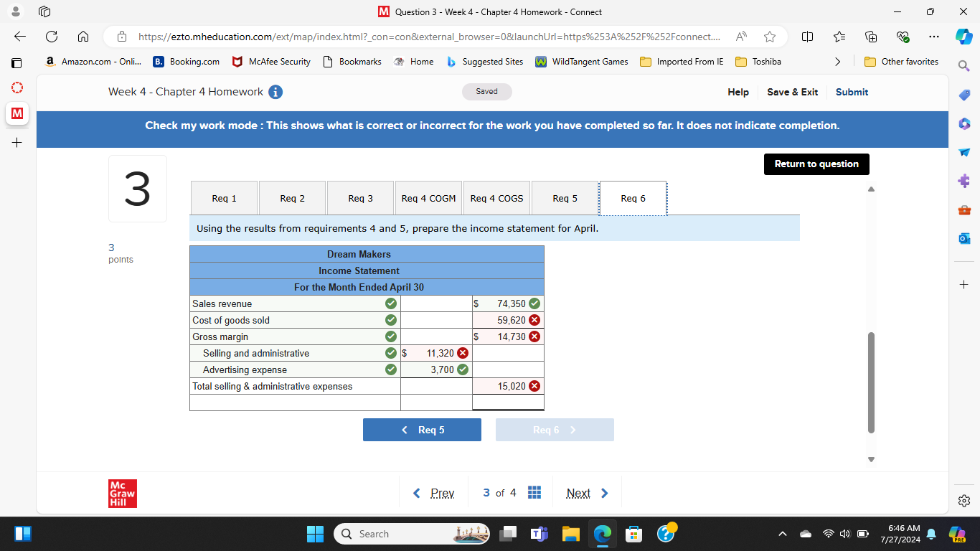This screenshot has height=551, width=980.
Task: Open the vertical tabs pane icon
Action: (x=17, y=63)
